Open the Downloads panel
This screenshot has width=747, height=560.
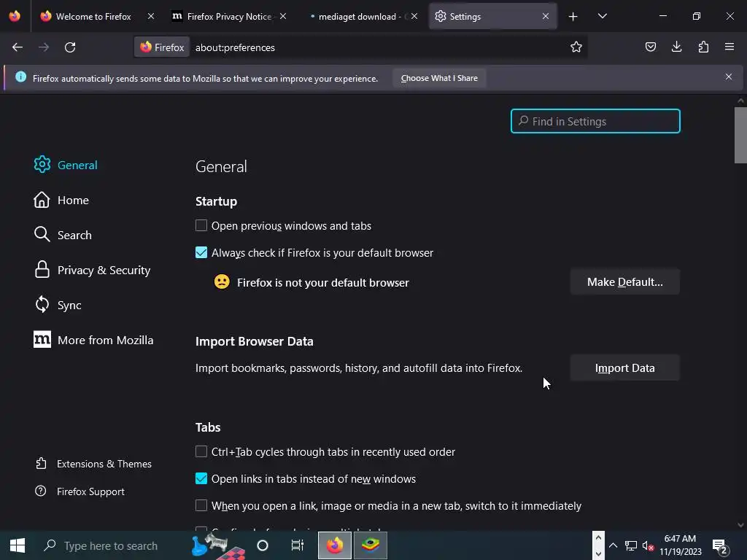[676, 47]
